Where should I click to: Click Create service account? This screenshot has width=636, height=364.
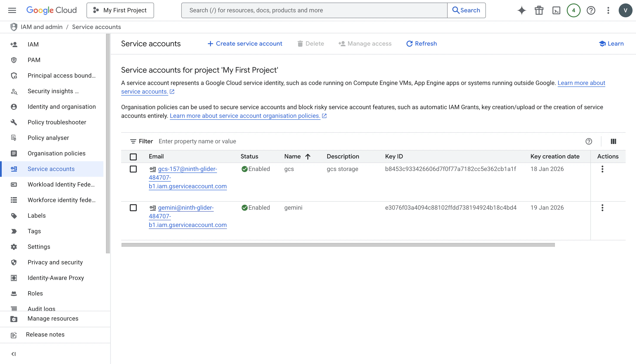[245, 44]
